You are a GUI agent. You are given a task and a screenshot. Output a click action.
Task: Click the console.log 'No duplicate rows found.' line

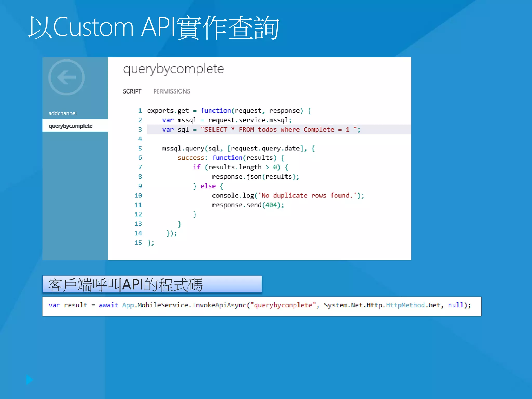point(288,195)
